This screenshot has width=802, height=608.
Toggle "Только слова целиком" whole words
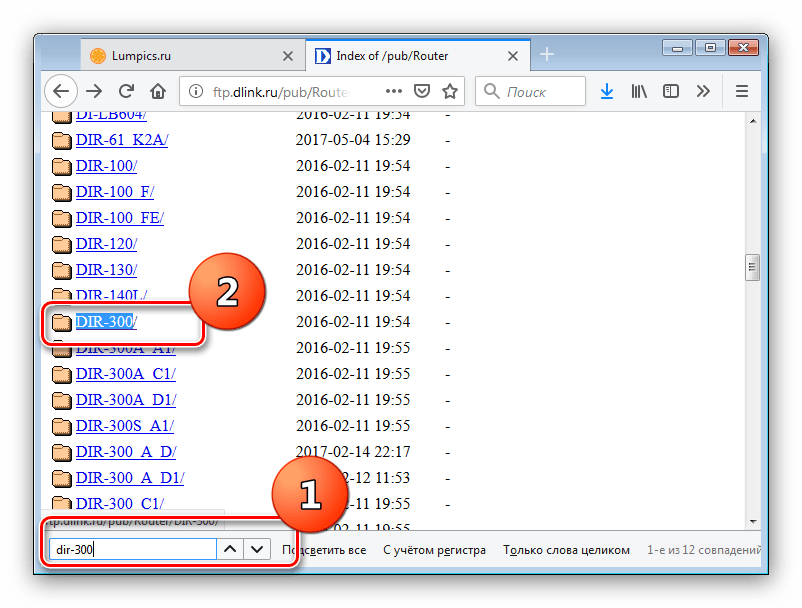(x=566, y=549)
